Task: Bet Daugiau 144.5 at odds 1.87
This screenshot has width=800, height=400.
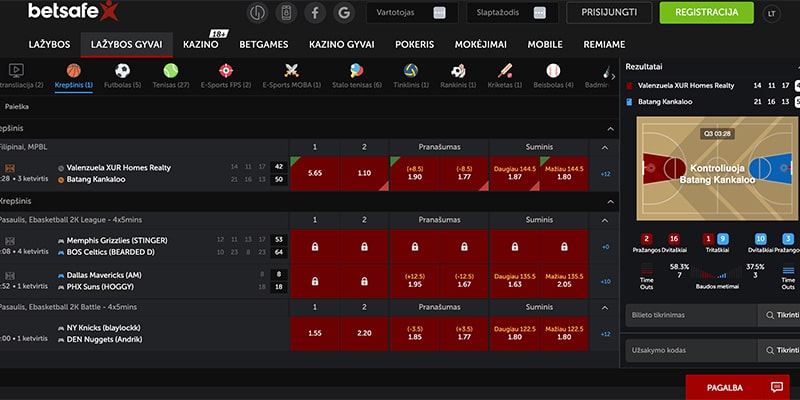Action: tap(514, 173)
